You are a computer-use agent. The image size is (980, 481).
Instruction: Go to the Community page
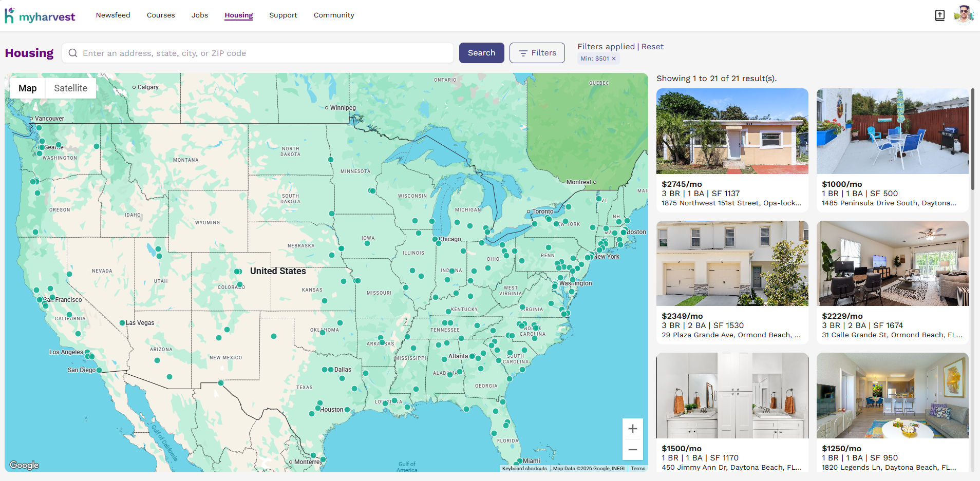[x=334, y=15]
